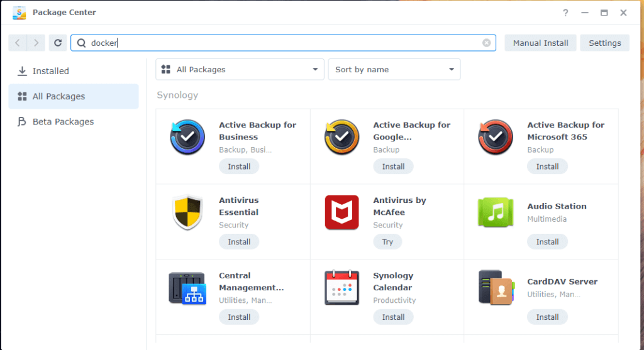Screen dimensions: 644x350
Task: Clear the docker search text
Action: pyautogui.click(x=486, y=43)
